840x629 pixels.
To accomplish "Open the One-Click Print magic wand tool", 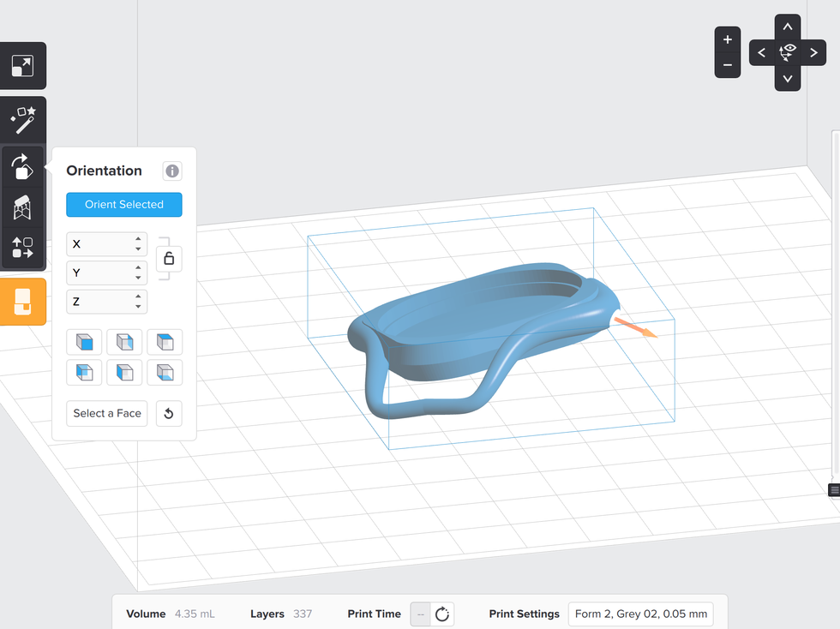I will (x=22, y=120).
